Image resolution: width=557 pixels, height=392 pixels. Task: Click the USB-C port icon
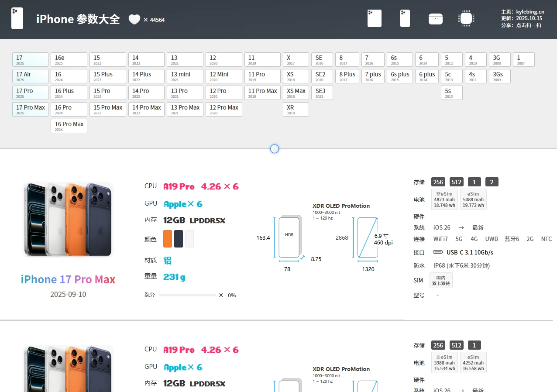point(437,252)
